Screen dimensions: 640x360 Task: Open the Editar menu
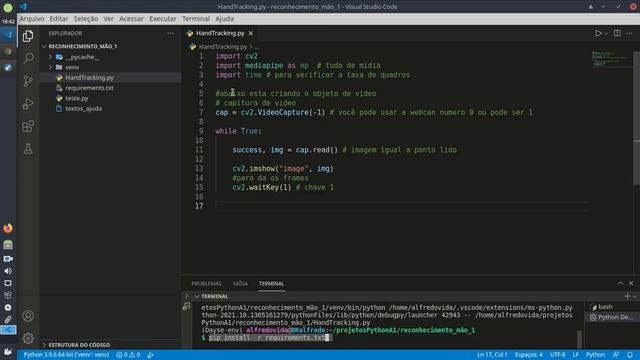point(59,19)
